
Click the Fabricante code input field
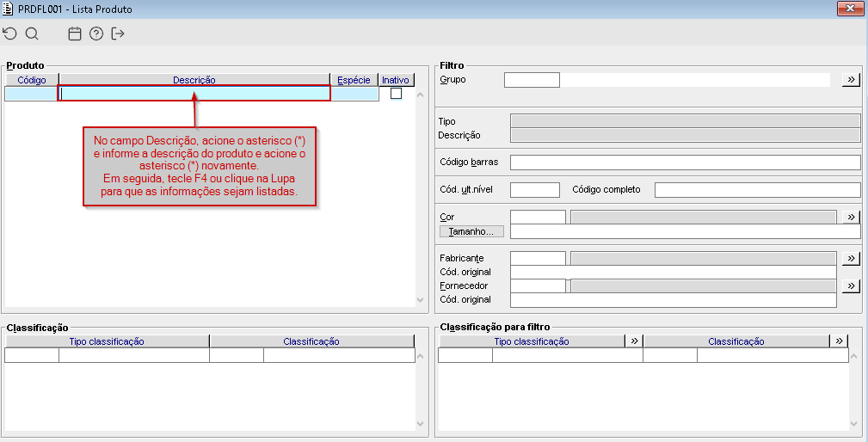coord(538,258)
